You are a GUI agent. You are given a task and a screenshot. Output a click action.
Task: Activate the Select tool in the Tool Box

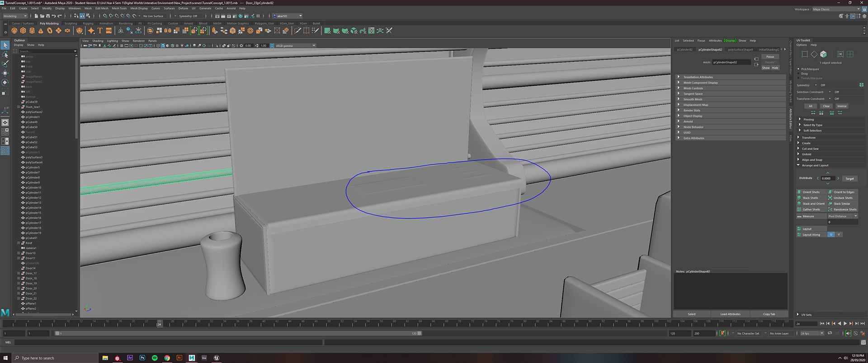coord(5,45)
